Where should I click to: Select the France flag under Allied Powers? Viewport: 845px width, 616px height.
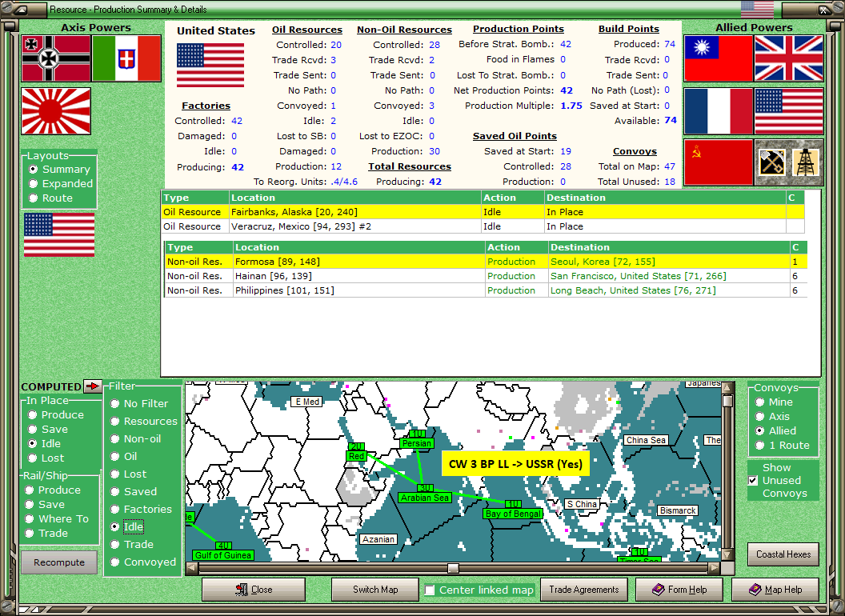(719, 111)
